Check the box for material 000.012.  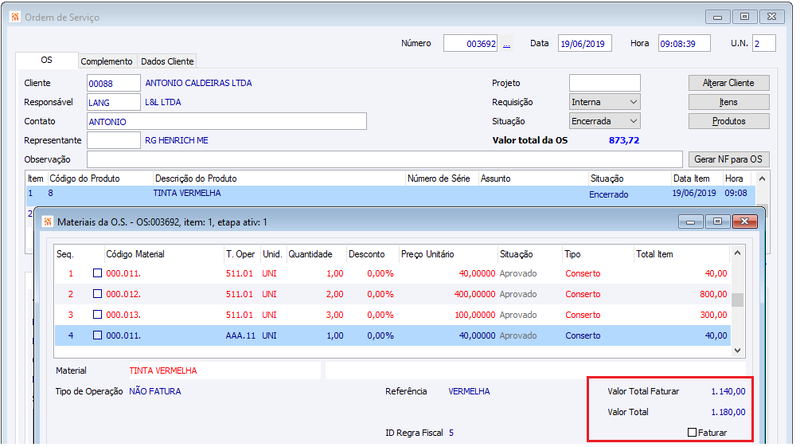97,294
